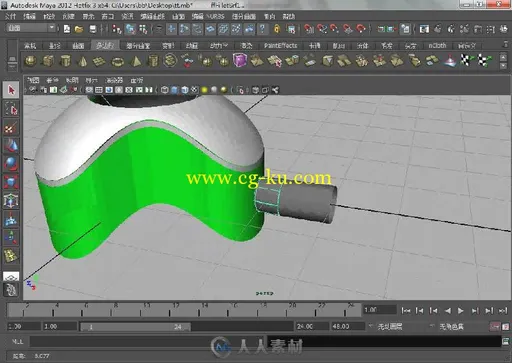
Task: Go to the end of playback range
Action: pyautogui.click(x=503, y=311)
